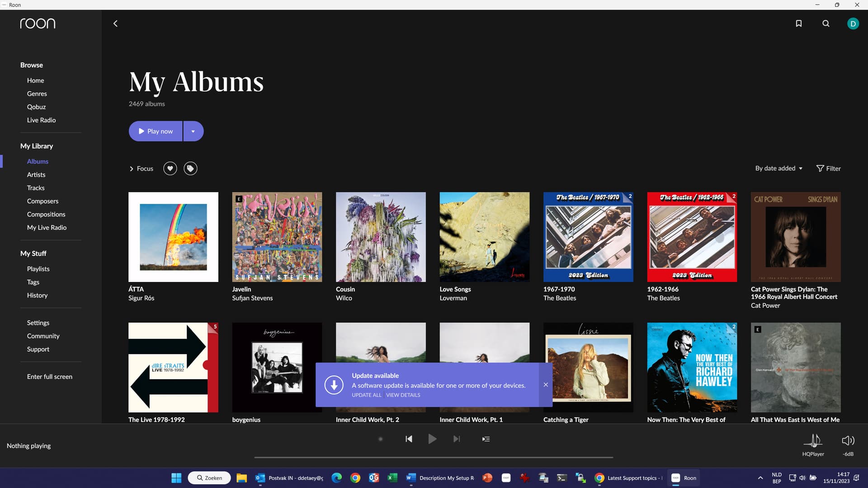This screenshot has width=868, height=488.
Task: Select Albums under My Library
Action: click(38, 161)
